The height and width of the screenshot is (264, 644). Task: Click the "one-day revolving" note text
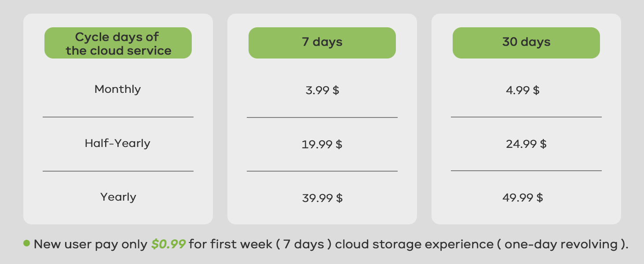coord(560,244)
